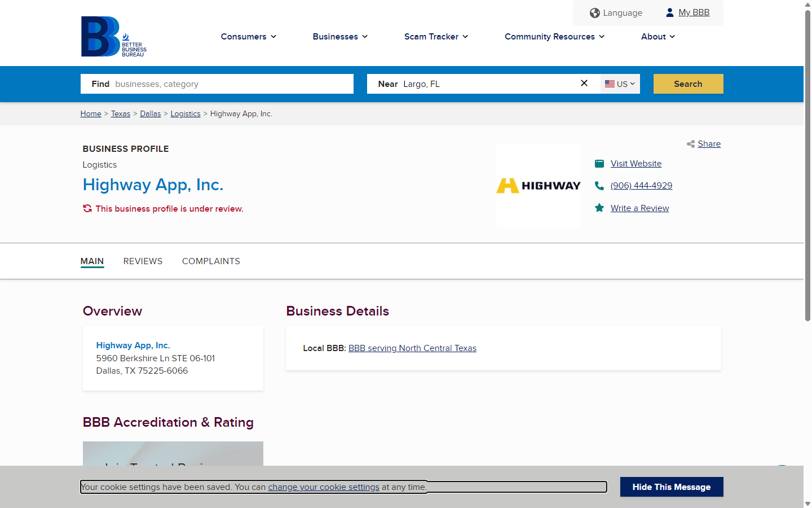Open the Texas breadcrumb link
The image size is (812, 508).
pyautogui.click(x=121, y=113)
